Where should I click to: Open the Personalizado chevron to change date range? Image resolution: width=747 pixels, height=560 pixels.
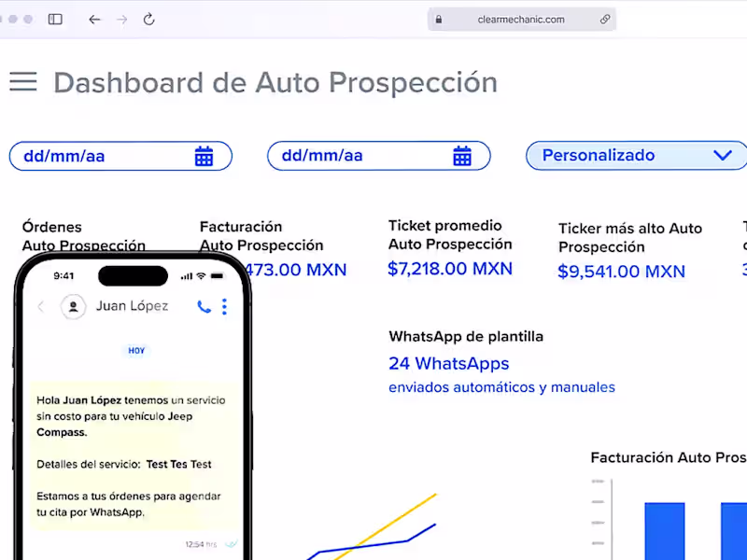pyautogui.click(x=723, y=155)
